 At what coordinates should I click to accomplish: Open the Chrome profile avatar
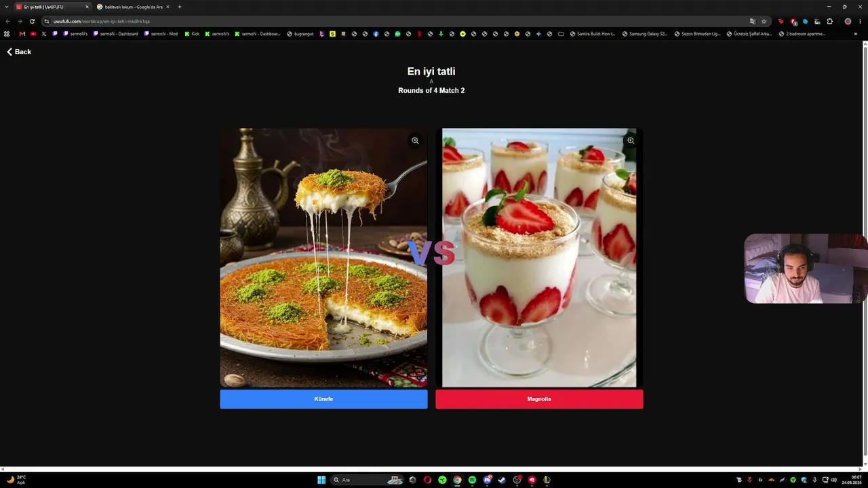click(848, 21)
